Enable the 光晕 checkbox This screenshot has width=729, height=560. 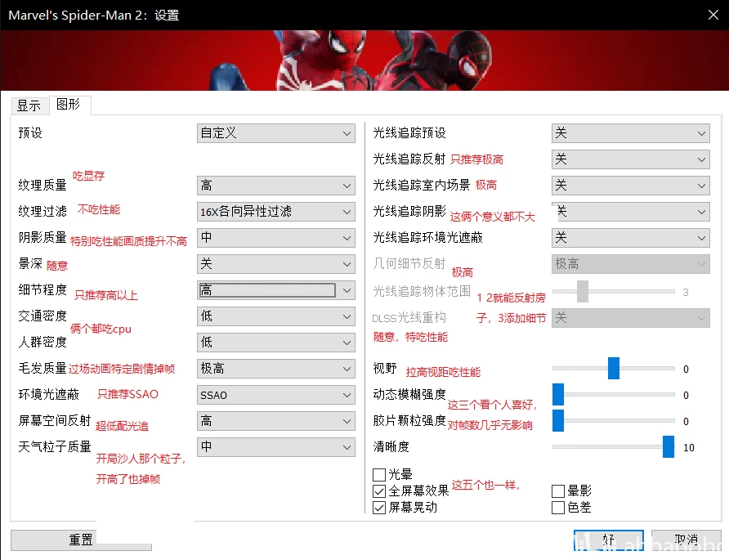379,475
